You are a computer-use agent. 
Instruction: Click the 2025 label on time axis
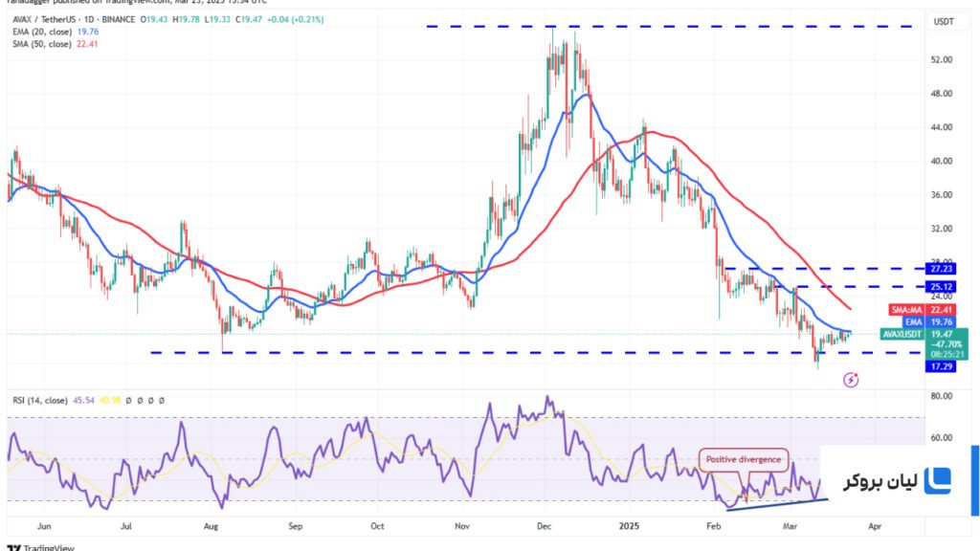[629, 527]
